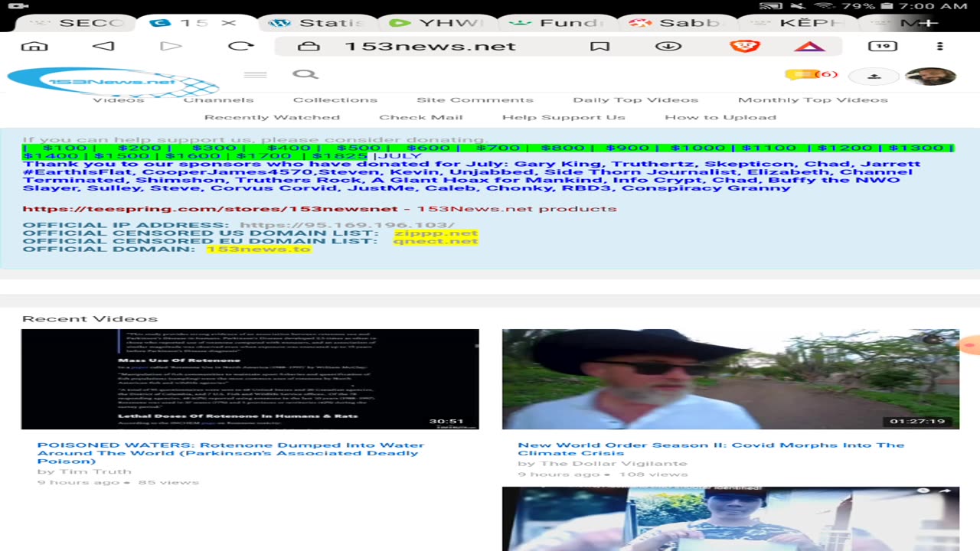Tap the Wi-Fi status icon

(x=823, y=6)
